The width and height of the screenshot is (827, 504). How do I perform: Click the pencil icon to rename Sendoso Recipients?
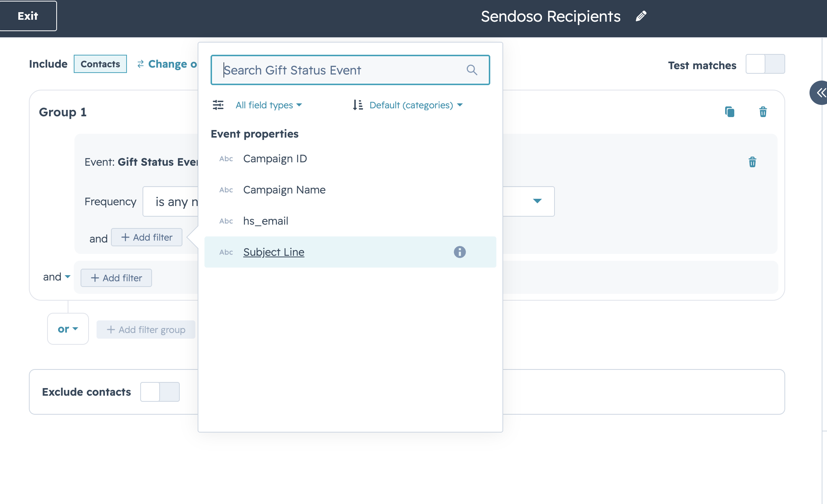coord(641,16)
